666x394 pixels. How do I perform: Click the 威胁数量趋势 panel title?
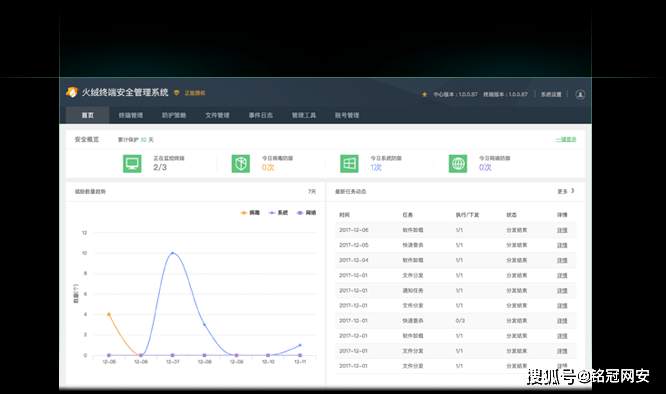[90, 191]
